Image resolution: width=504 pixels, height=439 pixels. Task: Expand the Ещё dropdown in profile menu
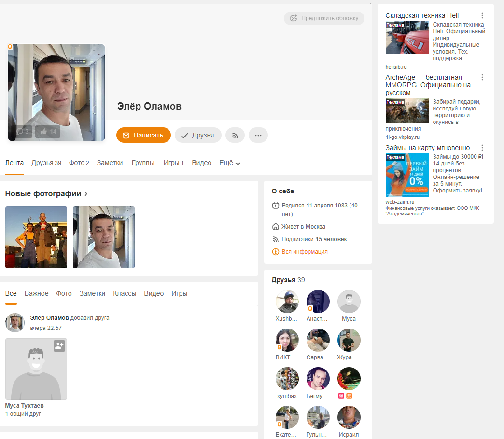230,163
